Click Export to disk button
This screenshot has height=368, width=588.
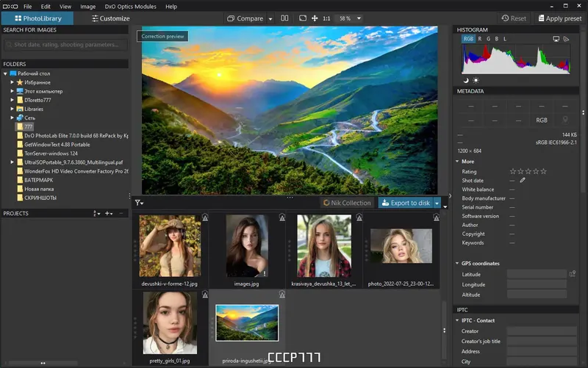tap(406, 203)
